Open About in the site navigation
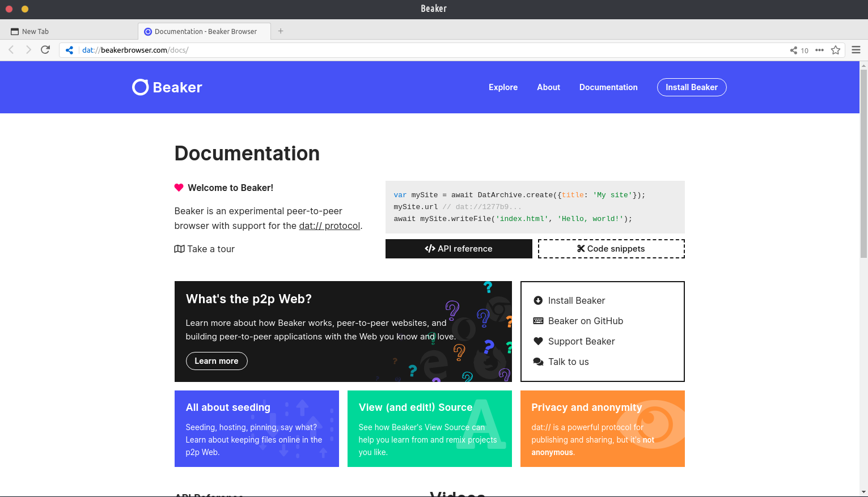 click(x=548, y=87)
